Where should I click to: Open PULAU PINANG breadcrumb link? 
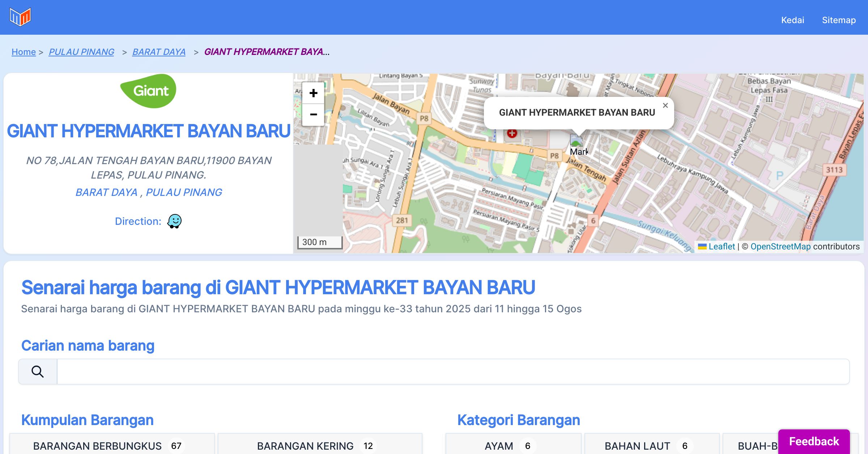click(81, 52)
